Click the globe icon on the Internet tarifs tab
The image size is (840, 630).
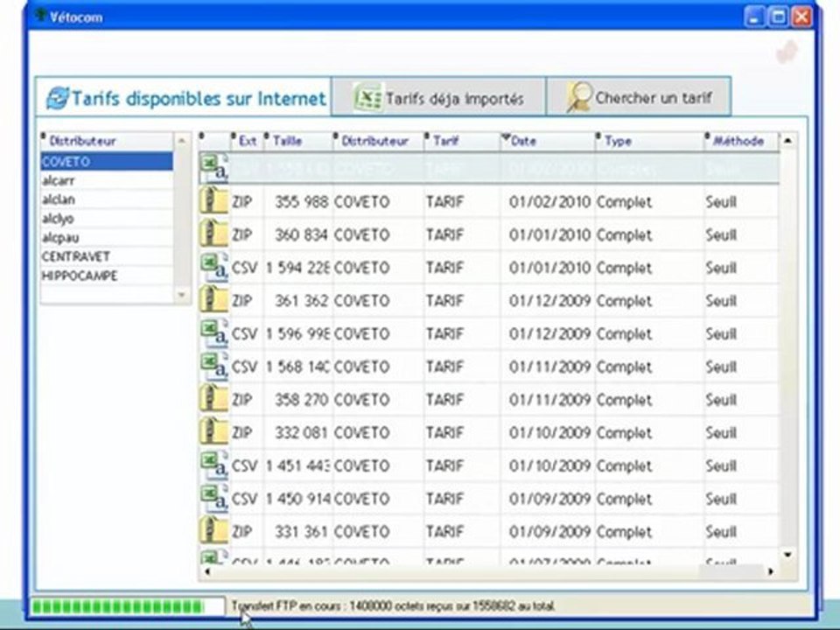click(58, 98)
